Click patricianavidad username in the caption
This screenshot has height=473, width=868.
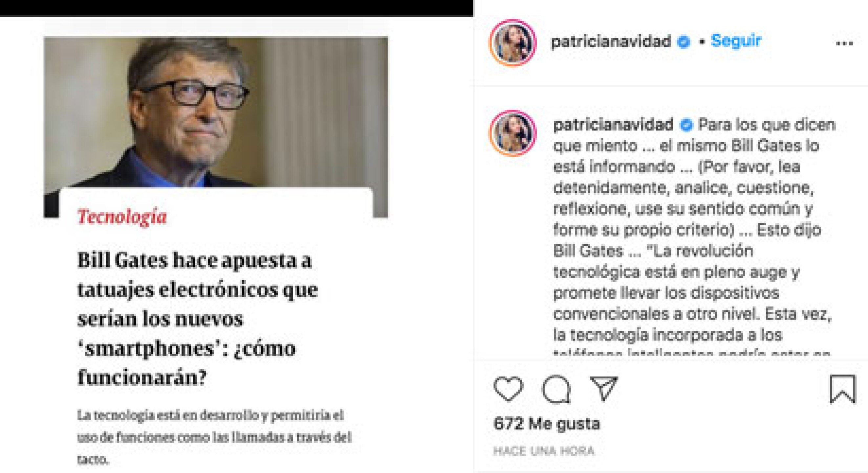613,125
